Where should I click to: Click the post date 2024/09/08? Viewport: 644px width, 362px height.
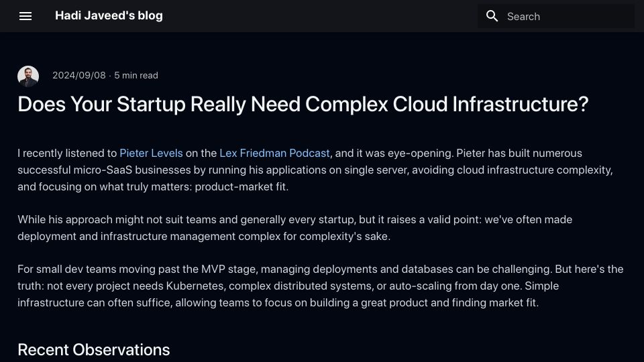point(79,76)
